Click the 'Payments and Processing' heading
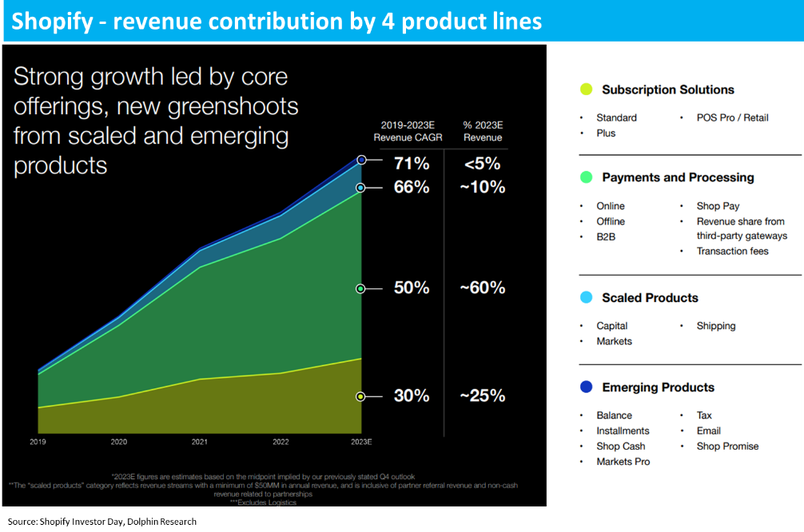Image resolution: width=804 pixels, height=532 pixels. tap(678, 177)
